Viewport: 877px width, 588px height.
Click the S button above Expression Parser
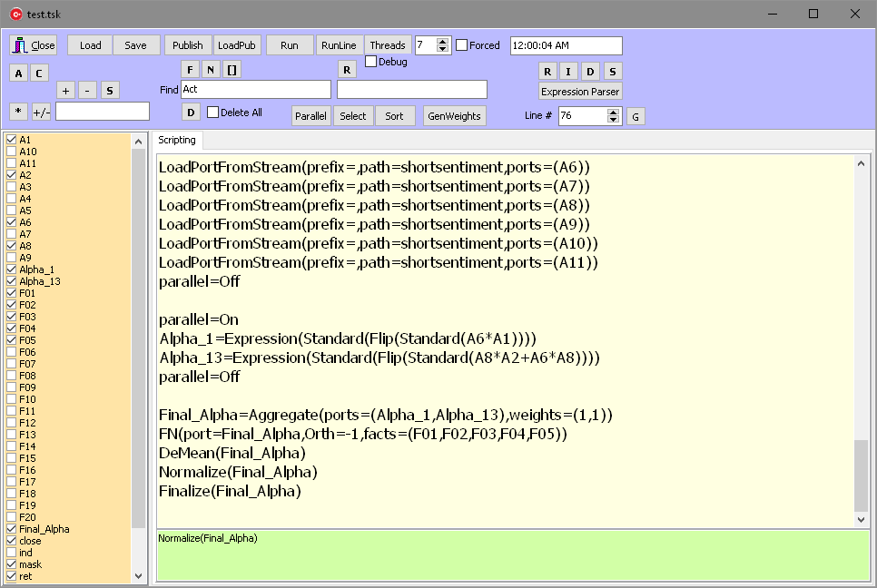tap(613, 72)
